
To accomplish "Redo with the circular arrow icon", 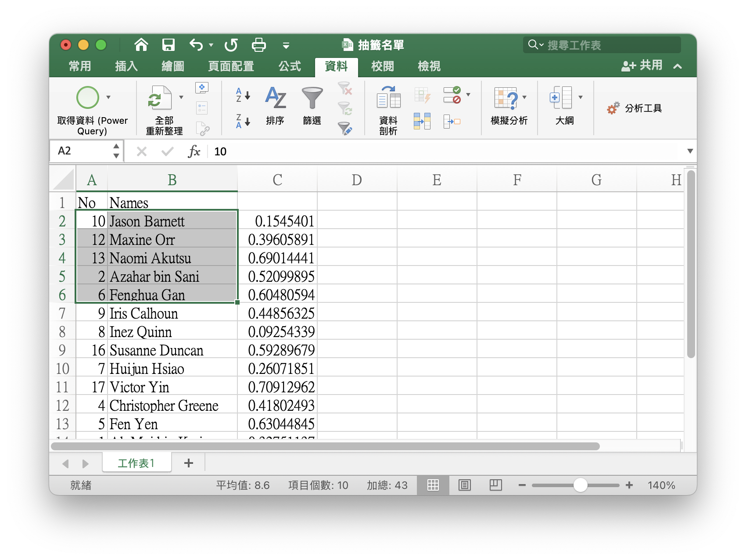I will (x=231, y=45).
